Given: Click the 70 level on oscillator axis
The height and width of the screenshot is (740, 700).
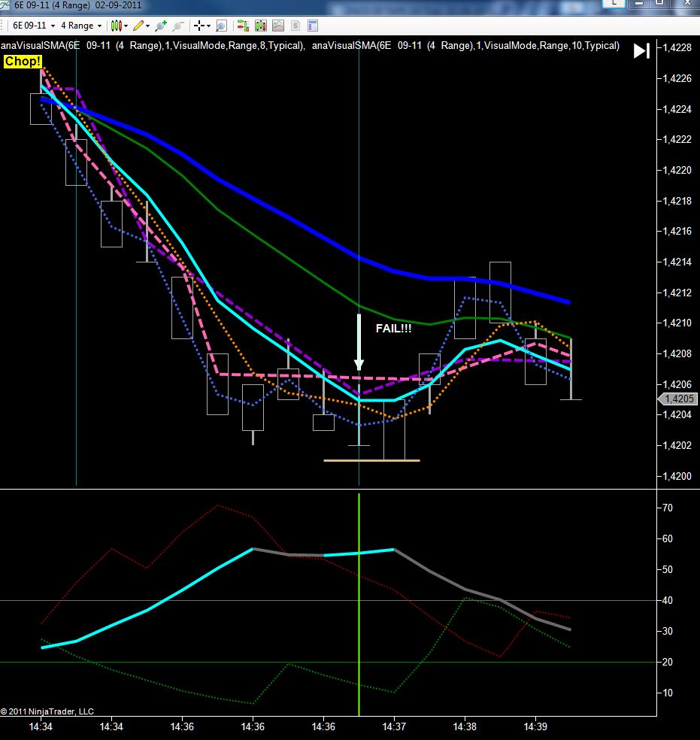Looking at the screenshot, I should coord(668,508).
